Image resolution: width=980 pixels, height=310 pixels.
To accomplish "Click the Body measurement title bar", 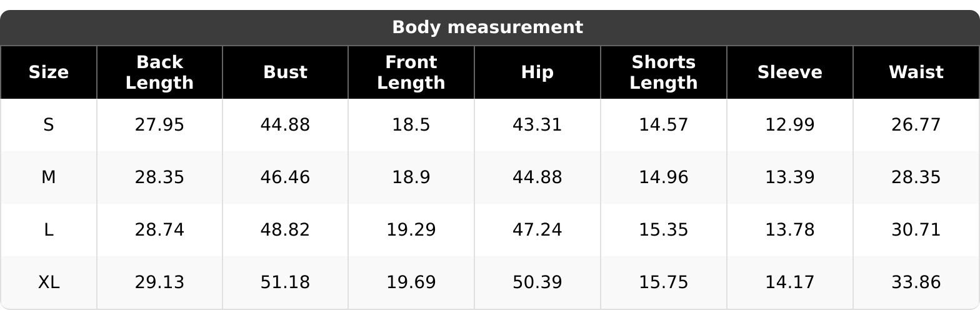I will pos(487,27).
